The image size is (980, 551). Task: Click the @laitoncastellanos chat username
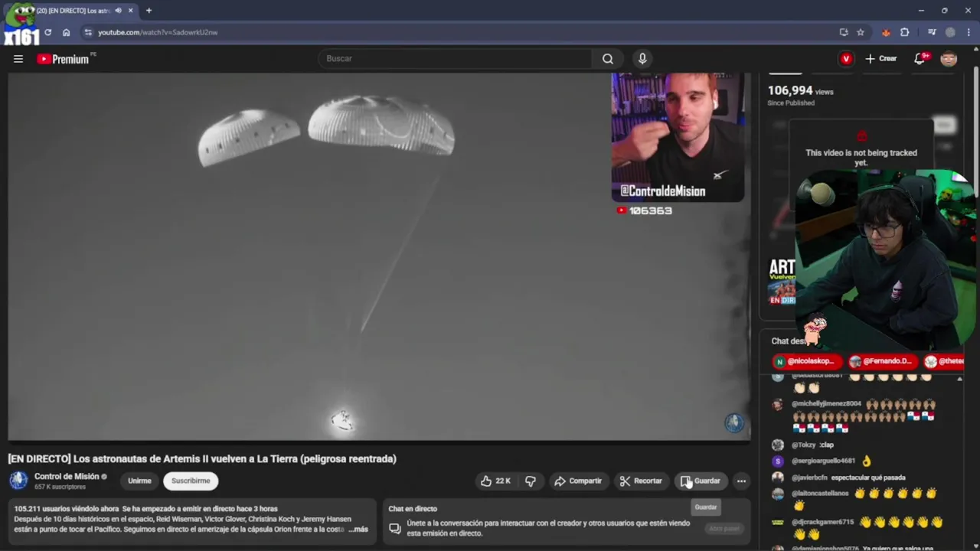(x=820, y=494)
